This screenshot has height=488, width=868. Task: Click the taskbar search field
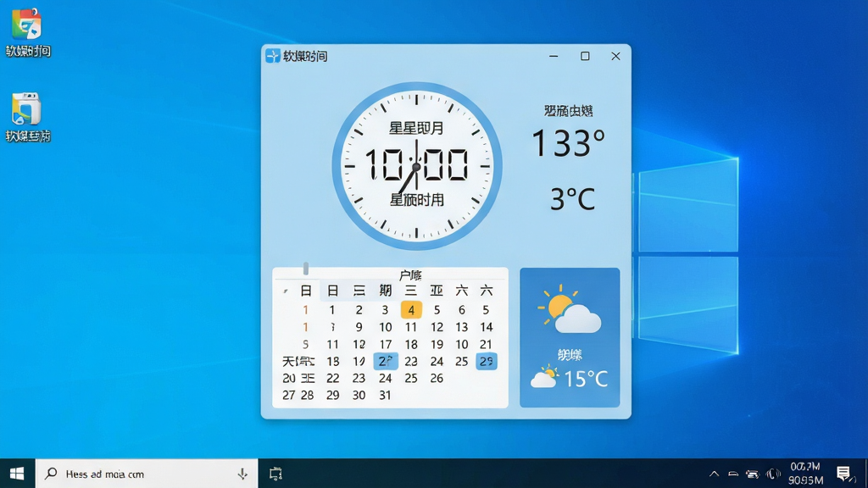click(147, 474)
